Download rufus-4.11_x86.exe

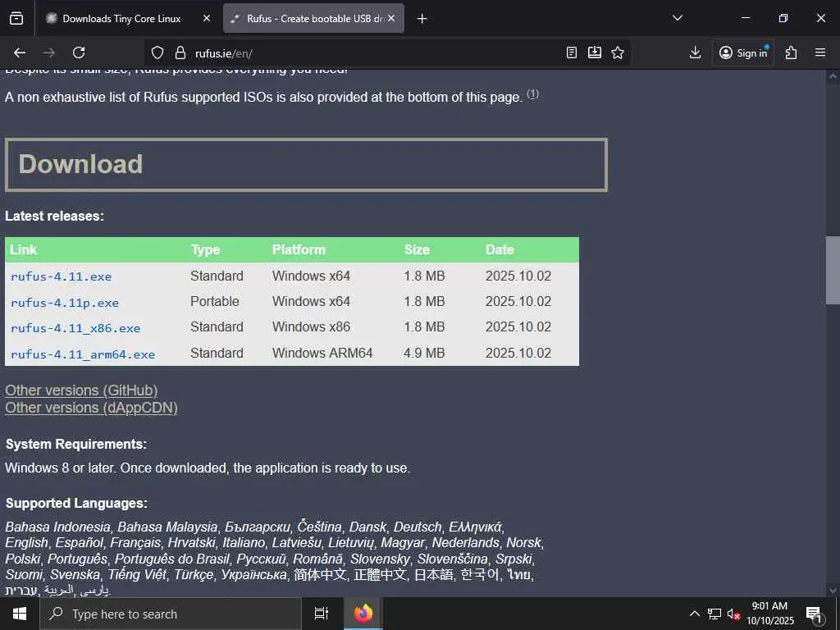click(75, 328)
